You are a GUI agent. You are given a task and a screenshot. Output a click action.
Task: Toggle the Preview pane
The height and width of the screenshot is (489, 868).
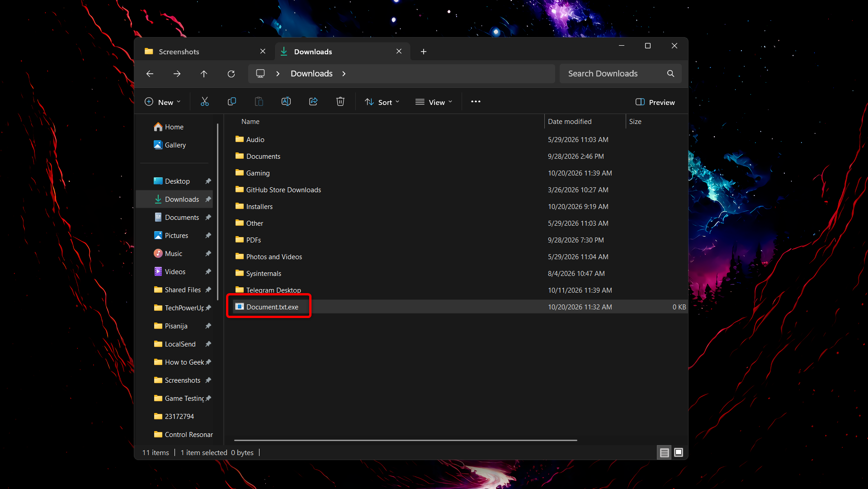tap(655, 102)
